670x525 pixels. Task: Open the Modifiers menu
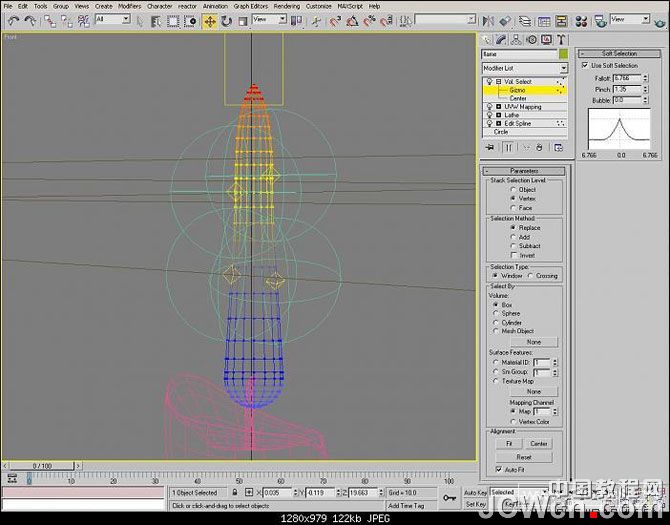(x=129, y=6)
